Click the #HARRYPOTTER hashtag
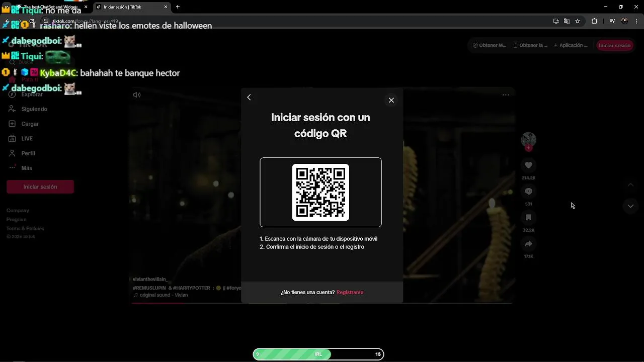The image size is (644, 362). [x=192, y=288]
